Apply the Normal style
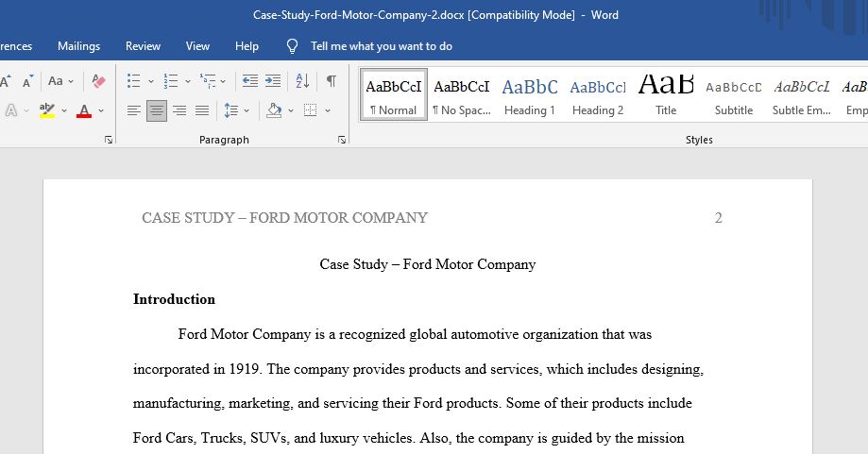Screen dimensions: 868x454 point(394,94)
